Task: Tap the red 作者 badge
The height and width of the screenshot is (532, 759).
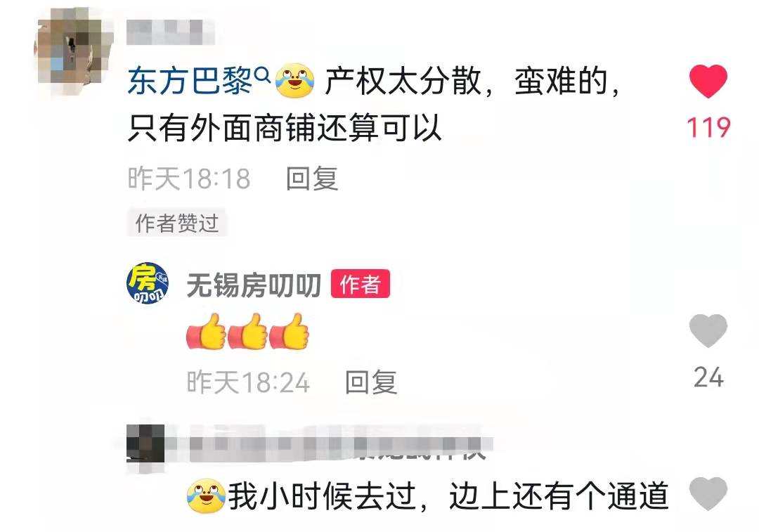Action: click(x=360, y=284)
